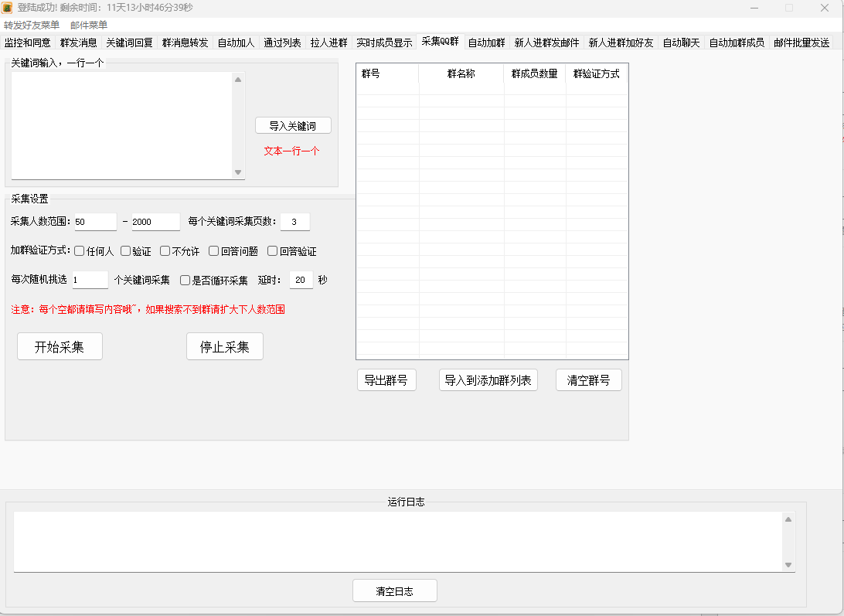Open the 邮件菜单 menu
Screen dimensions: 844x616
tap(87, 25)
